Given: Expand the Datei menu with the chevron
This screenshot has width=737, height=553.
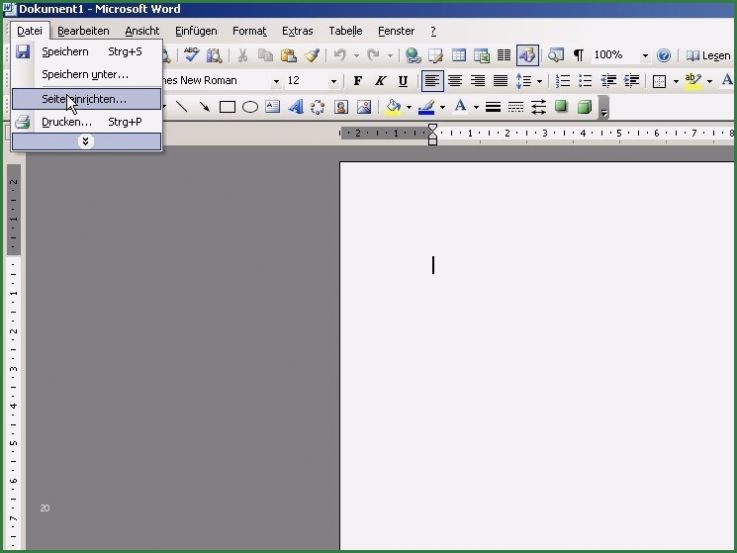Looking at the screenshot, I should point(86,142).
